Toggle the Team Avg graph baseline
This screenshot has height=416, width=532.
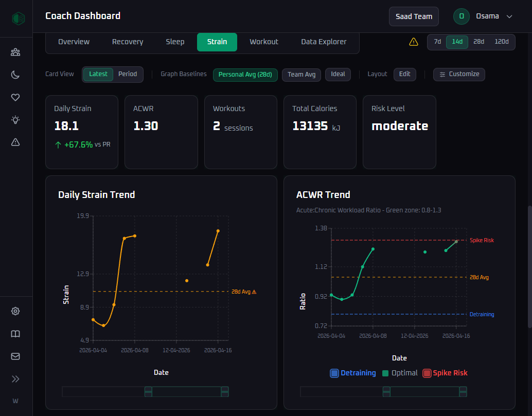pos(301,75)
